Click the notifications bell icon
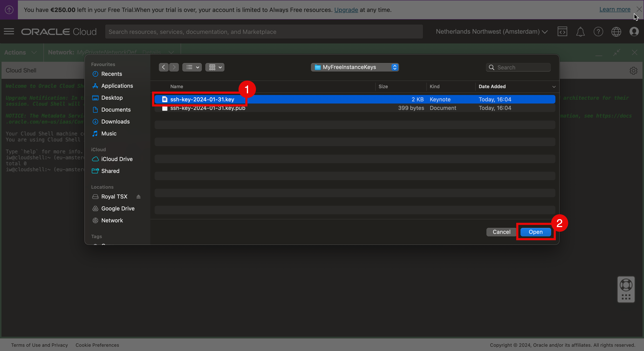This screenshot has height=351, width=644. click(580, 32)
